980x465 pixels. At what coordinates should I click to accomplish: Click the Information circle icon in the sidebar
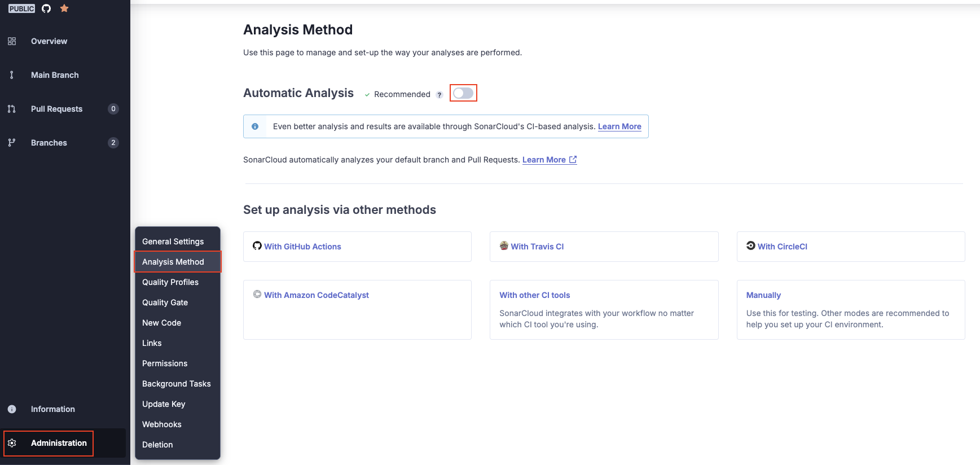[12, 409]
